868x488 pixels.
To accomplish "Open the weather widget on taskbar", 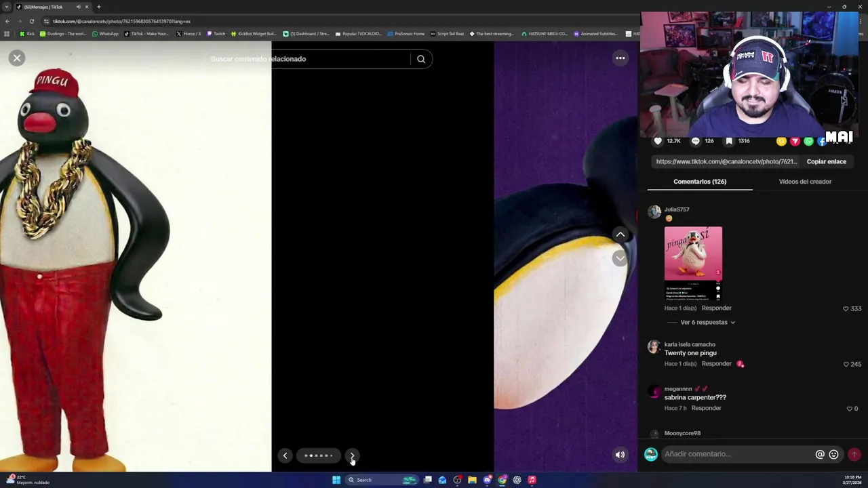I will 27,480.
